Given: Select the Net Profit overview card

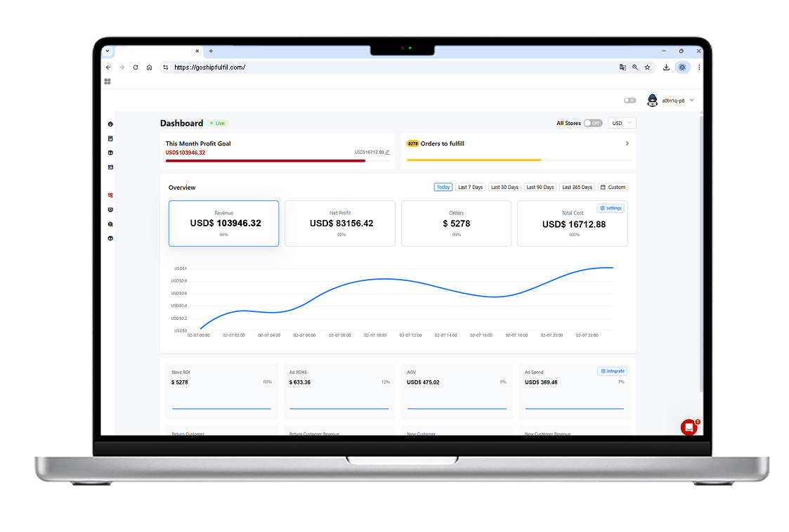Looking at the screenshot, I should [x=340, y=223].
